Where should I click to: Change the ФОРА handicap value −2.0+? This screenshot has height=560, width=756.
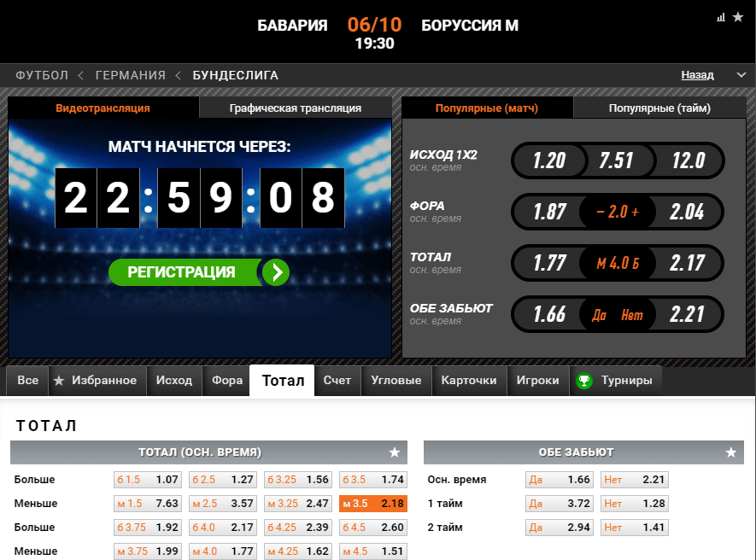pos(618,212)
